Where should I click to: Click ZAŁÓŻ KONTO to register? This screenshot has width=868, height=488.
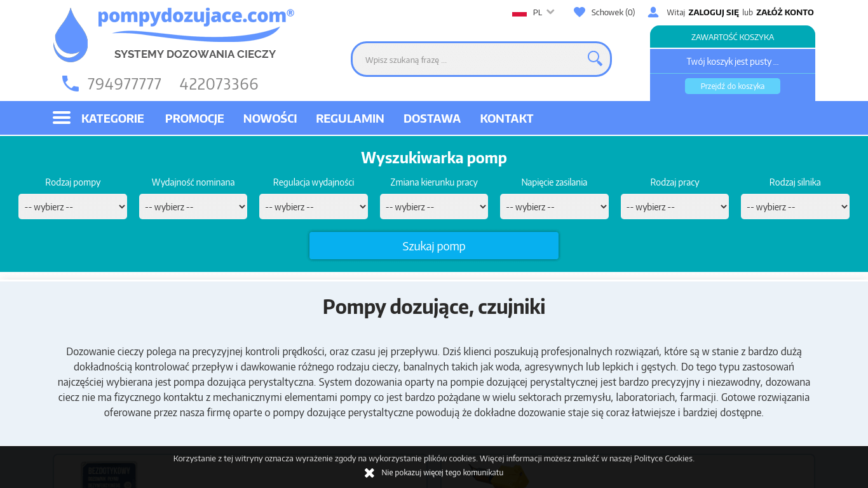(784, 11)
